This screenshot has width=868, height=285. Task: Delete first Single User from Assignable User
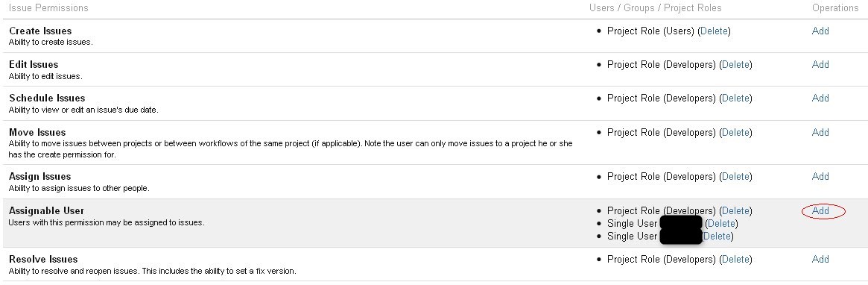click(x=721, y=224)
